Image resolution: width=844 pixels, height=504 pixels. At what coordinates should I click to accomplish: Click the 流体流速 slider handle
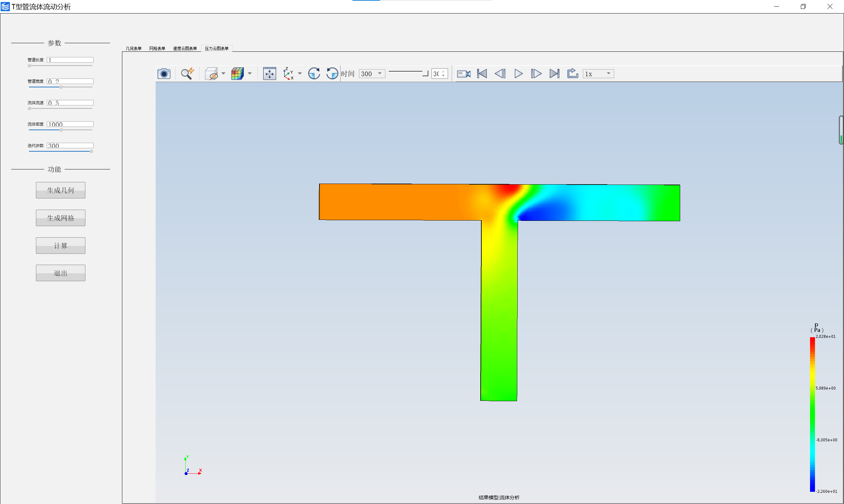coord(30,108)
